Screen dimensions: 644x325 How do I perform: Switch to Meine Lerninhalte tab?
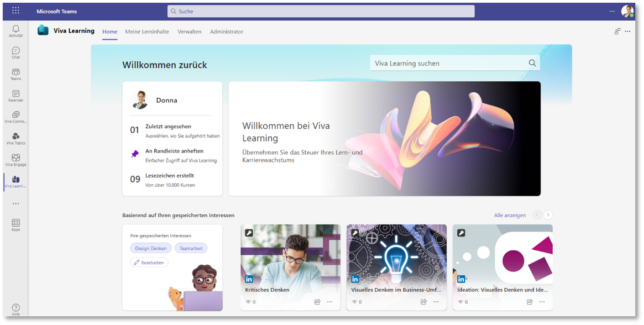coord(147,31)
